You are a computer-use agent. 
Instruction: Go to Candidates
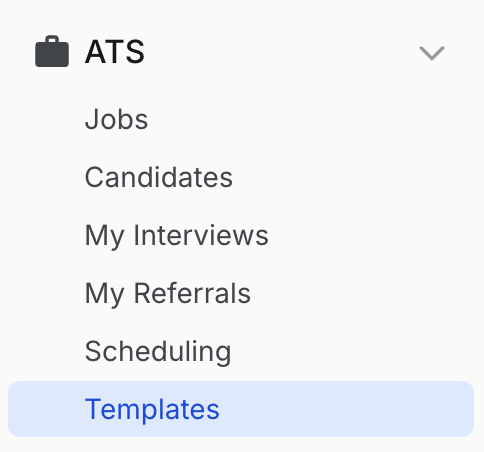[x=159, y=177]
